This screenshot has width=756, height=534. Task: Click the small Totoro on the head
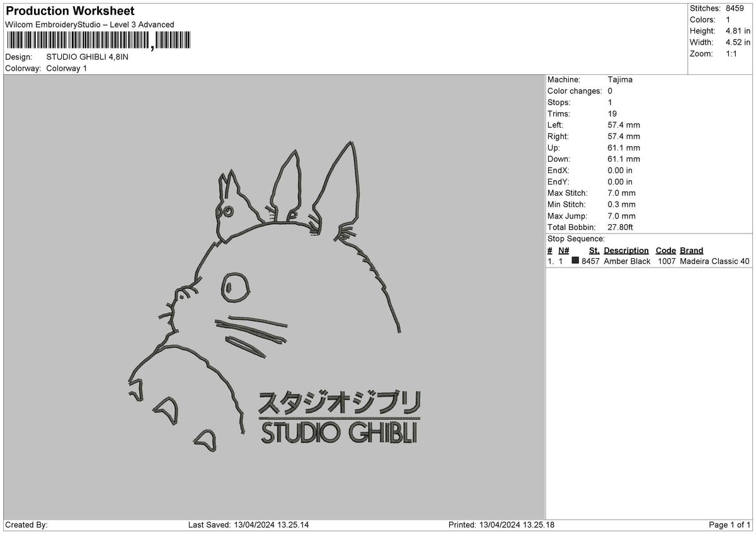click(x=228, y=206)
